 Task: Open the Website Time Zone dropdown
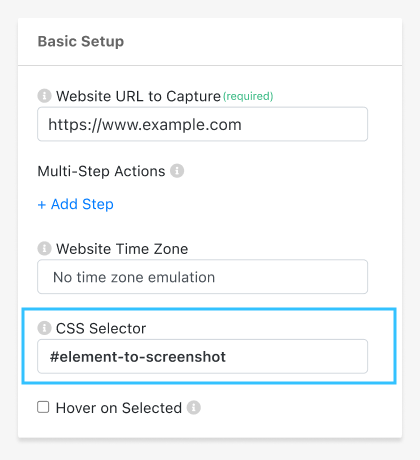point(202,277)
